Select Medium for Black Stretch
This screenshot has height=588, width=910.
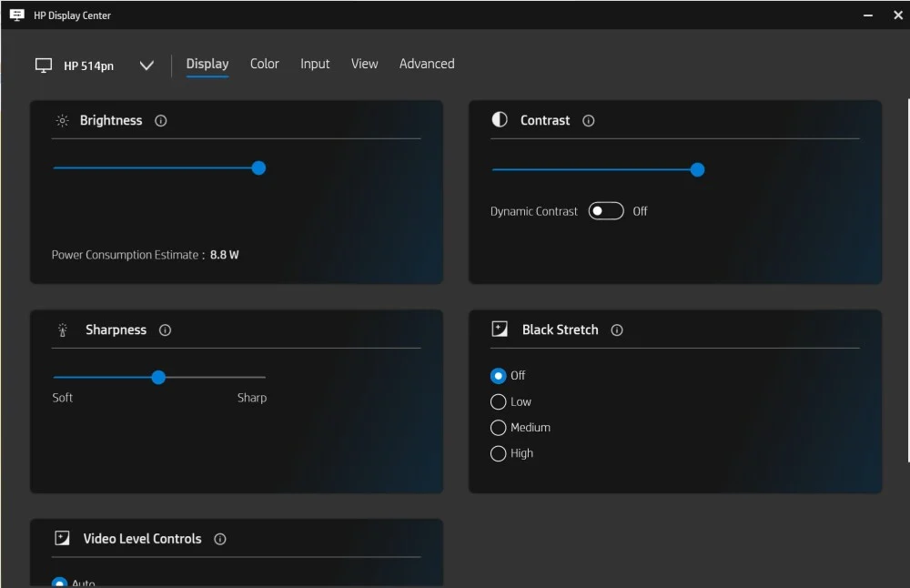(499, 428)
